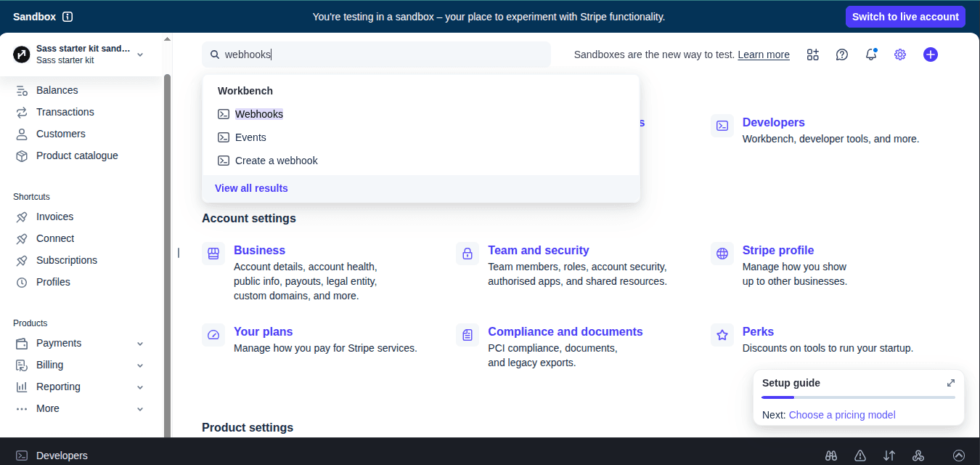Click the Setup guide progress bar
Image resolution: width=980 pixels, height=465 pixels.
pos(858,397)
